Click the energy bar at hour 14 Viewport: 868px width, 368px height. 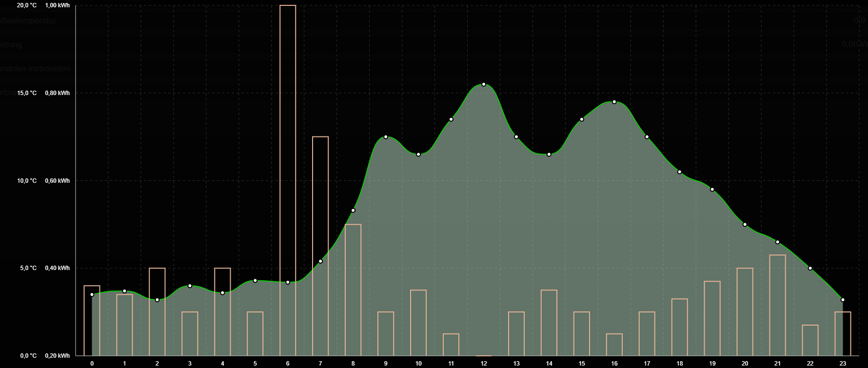pyautogui.click(x=549, y=323)
